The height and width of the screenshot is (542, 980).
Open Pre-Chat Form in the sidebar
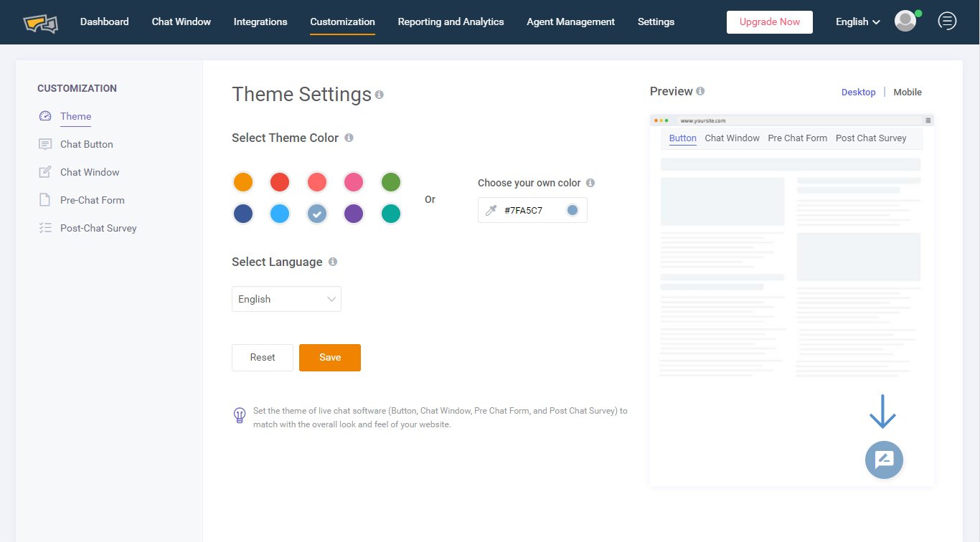click(93, 200)
